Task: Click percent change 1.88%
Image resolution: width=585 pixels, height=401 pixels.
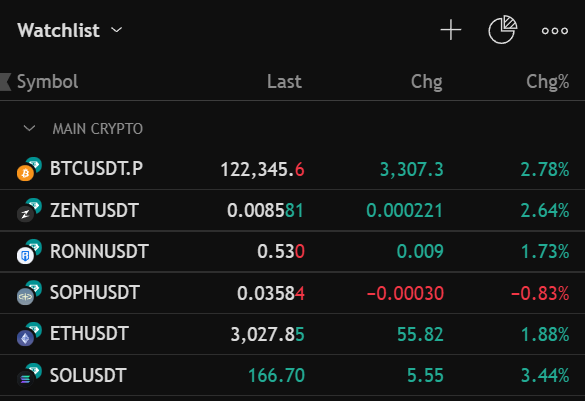Action: tap(545, 334)
